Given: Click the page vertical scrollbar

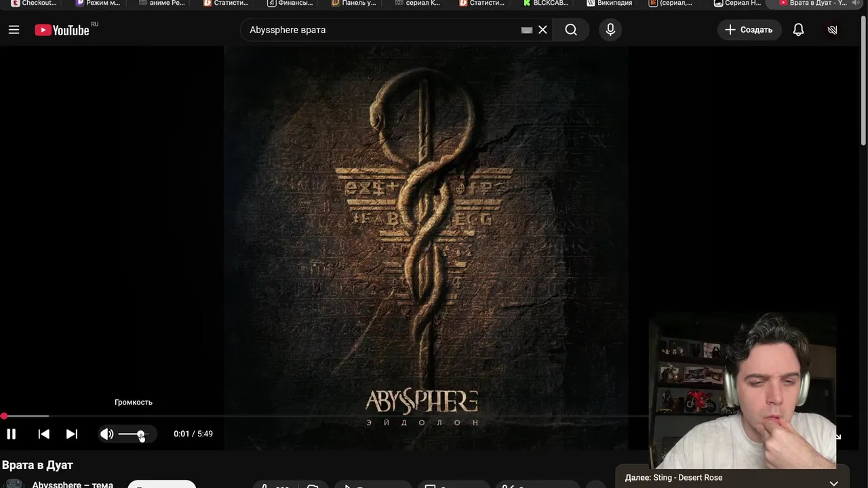Looking at the screenshot, I should coord(863,80).
